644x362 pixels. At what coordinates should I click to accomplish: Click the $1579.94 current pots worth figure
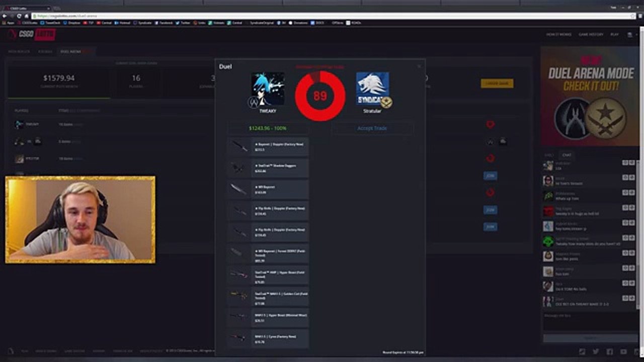tap(59, 78)
